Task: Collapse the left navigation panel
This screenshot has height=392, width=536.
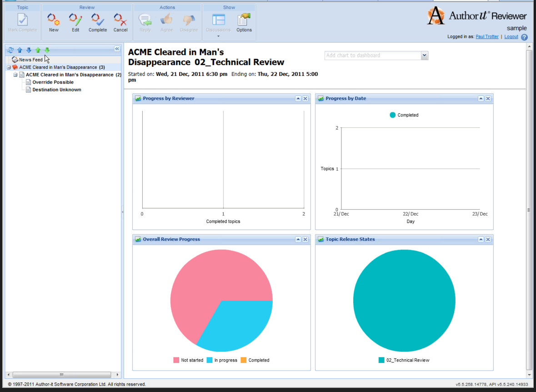Action: [x=117, y=49]
